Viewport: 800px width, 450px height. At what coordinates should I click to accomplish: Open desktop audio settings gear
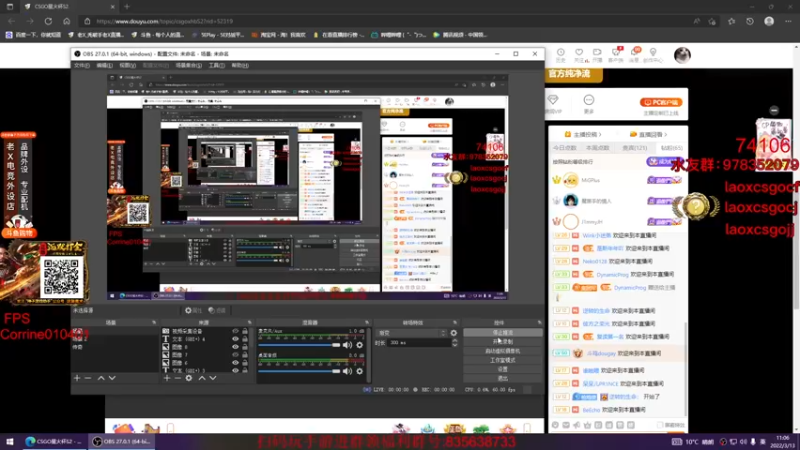pos(360,371)
